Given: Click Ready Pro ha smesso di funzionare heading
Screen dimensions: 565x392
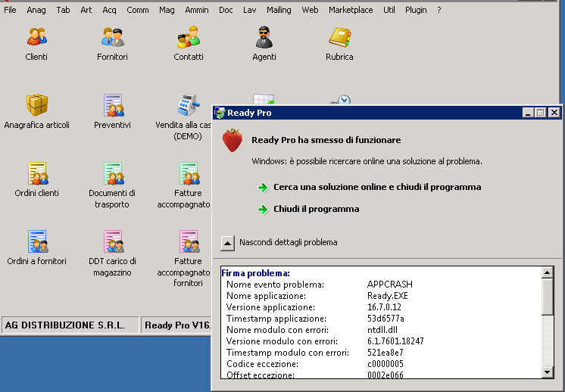Looking at the screenshot, I should (326, 140).
